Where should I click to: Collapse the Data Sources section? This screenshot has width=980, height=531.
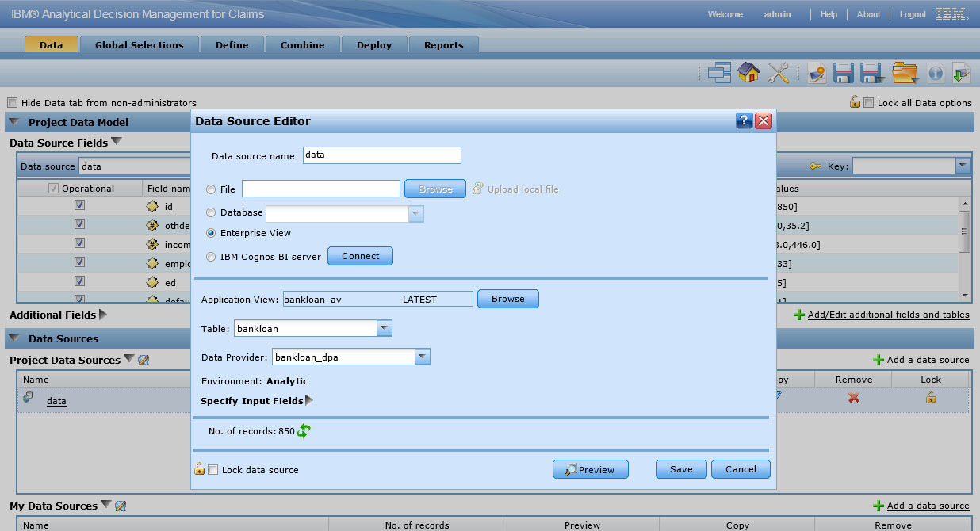pos(14,338)
